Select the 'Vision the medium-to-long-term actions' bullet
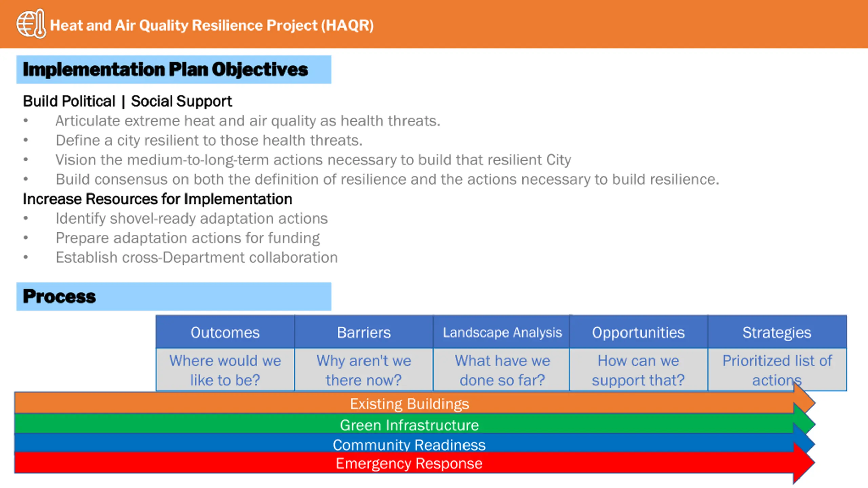 point(313,160)
